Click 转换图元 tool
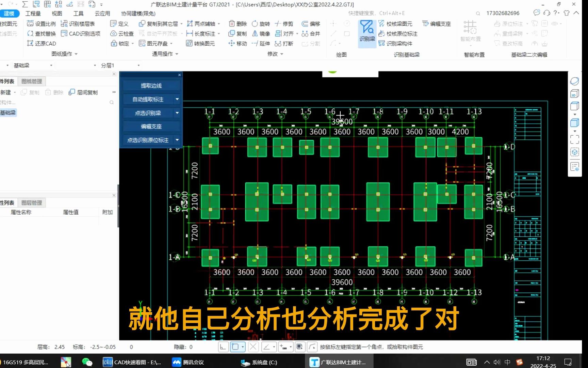588x368 pixels. click(200, 43)
